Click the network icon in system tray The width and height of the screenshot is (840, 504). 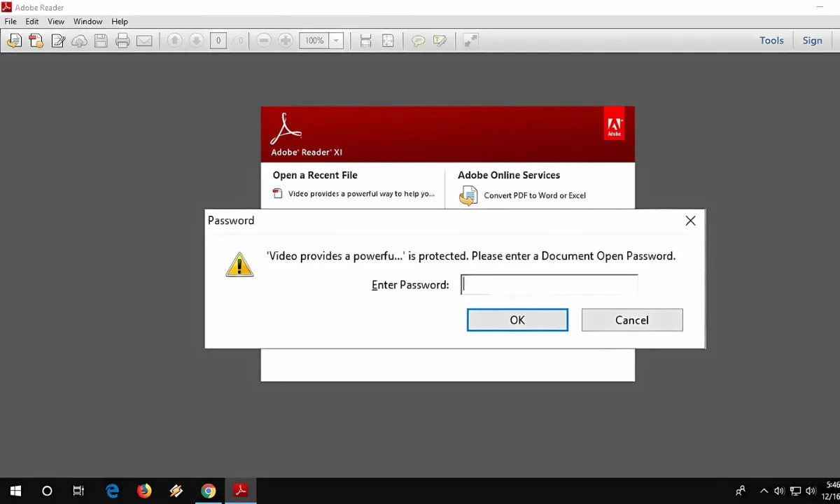coord(796,491)
